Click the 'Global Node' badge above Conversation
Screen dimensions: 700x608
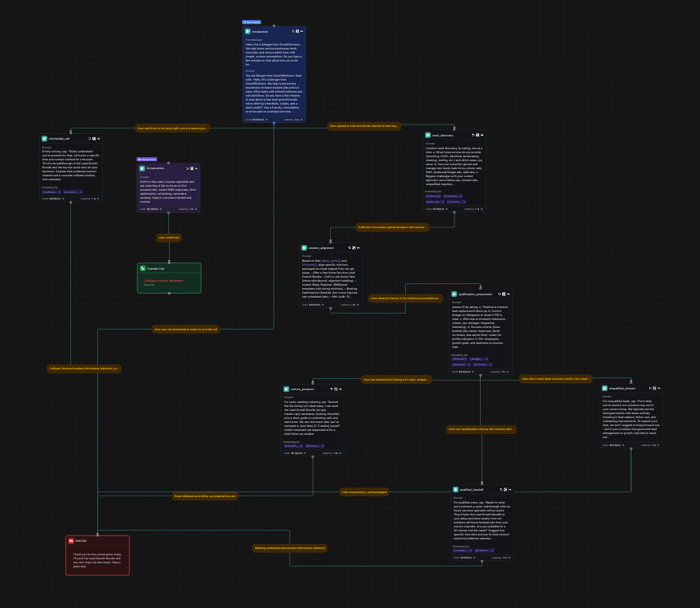click(x=147, y=159)
